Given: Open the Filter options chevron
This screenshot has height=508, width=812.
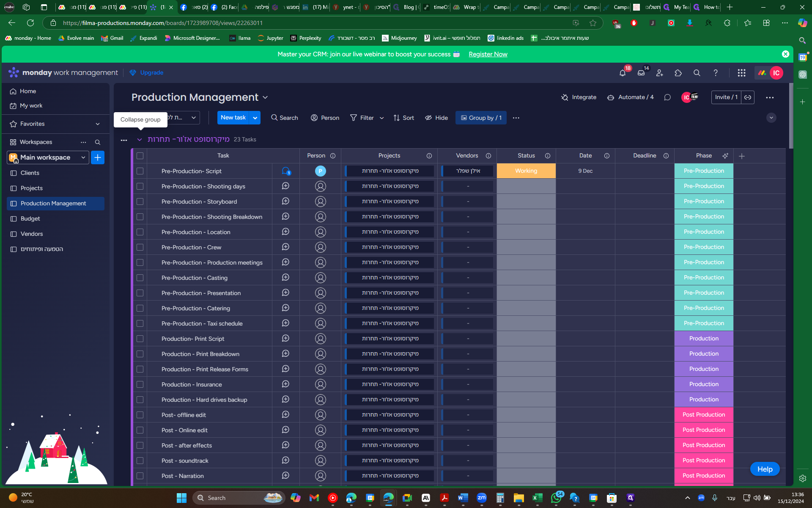Looking at the screenshot, I should coord(381,118).
